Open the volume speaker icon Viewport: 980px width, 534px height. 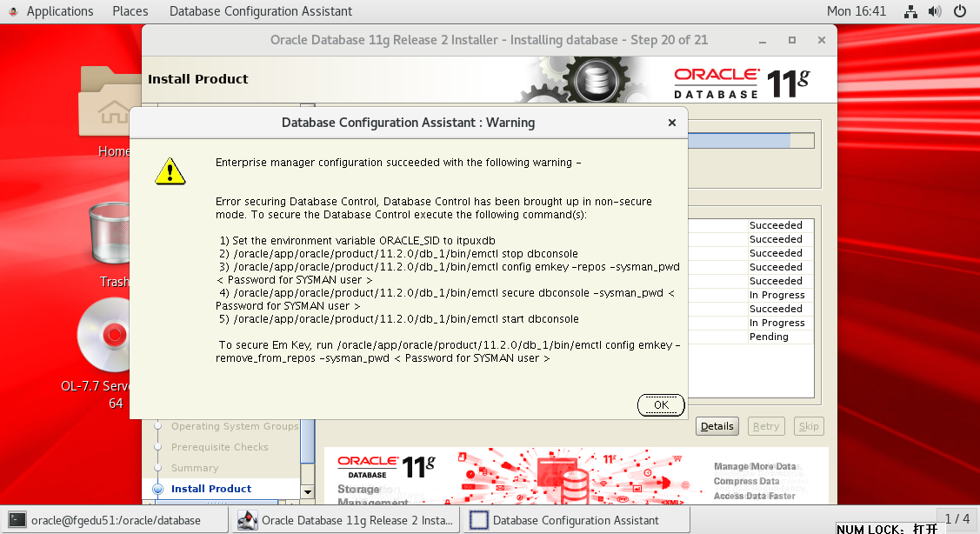coord(935,11)
